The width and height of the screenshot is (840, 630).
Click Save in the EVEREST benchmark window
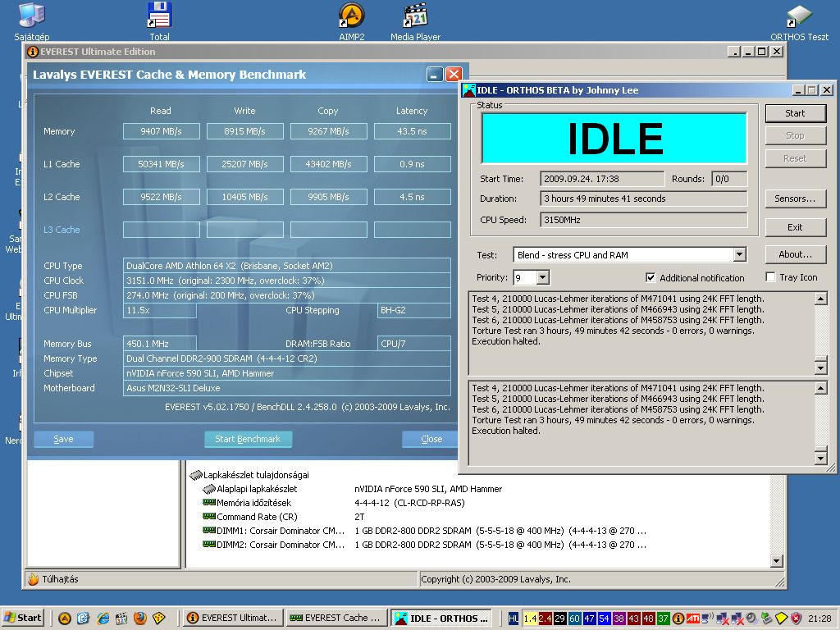pos(64,439)
